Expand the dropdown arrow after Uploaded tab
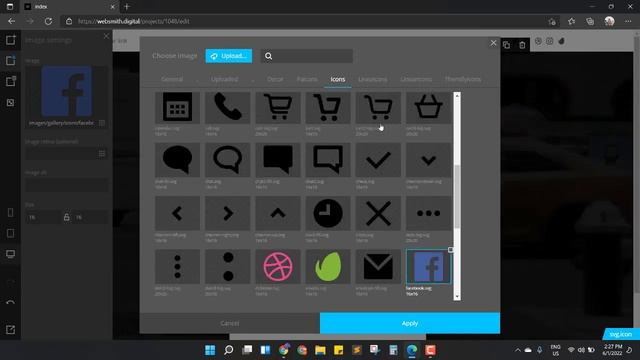 point(253,80)
